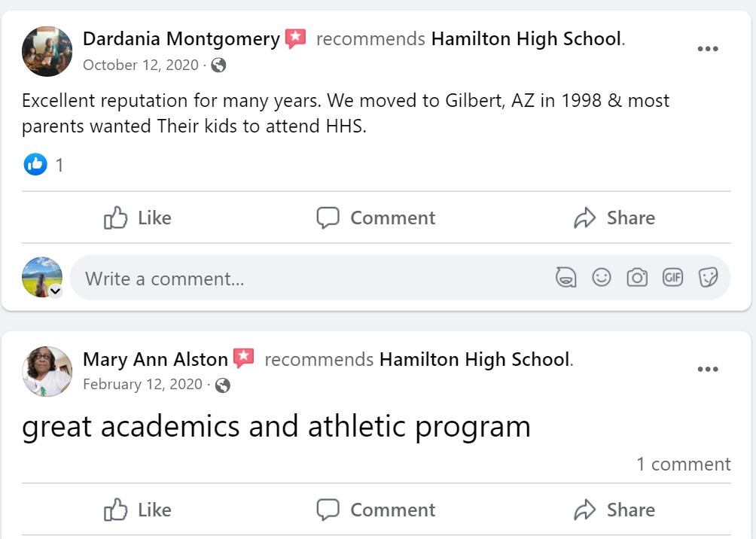Comment on Dardania Montgomery's post
Viewport: 756px width, 539px height.
[376, 218]
